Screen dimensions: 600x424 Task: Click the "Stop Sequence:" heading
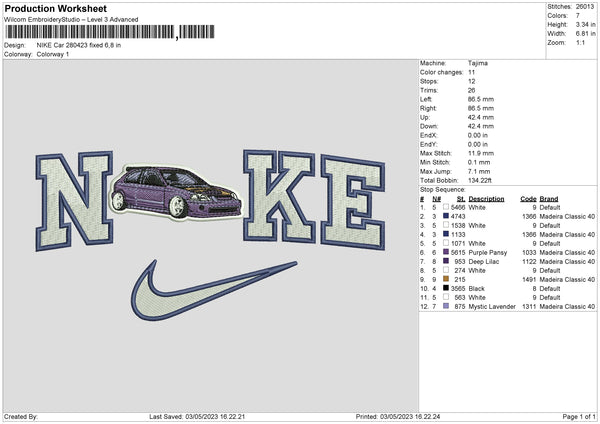[x=443, y=190]
